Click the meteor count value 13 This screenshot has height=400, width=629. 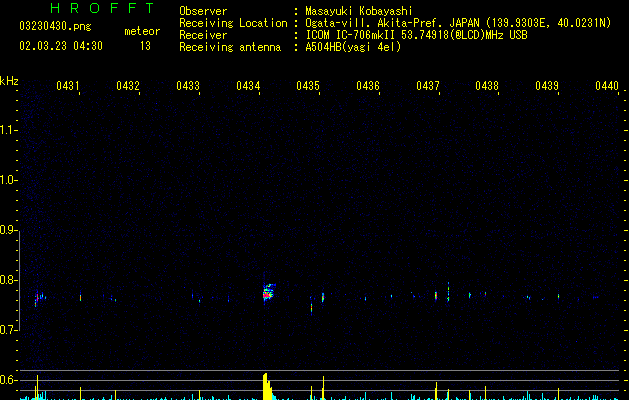pos(145,46)
